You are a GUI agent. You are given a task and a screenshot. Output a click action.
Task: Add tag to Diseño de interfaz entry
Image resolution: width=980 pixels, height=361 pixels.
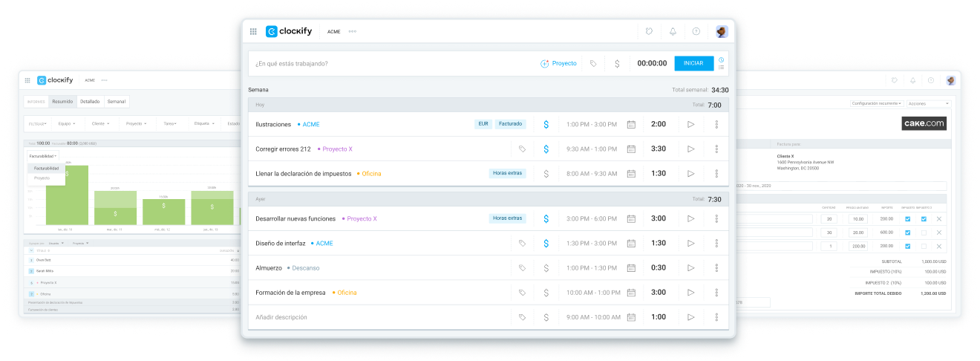pyautogui.click(x=522, y=243)
